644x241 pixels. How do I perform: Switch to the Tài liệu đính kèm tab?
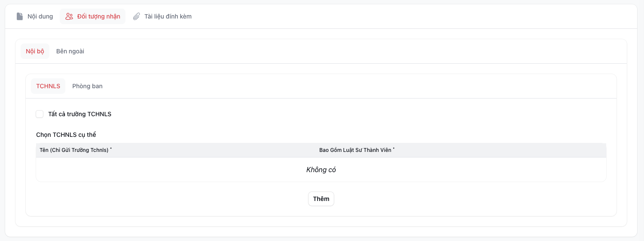click(x=168, y=16)
